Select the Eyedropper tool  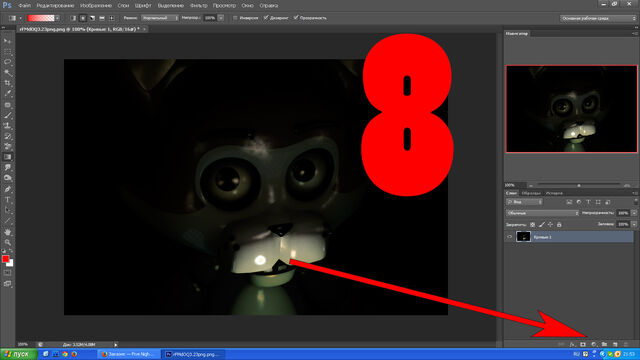[x=7, y=94]
